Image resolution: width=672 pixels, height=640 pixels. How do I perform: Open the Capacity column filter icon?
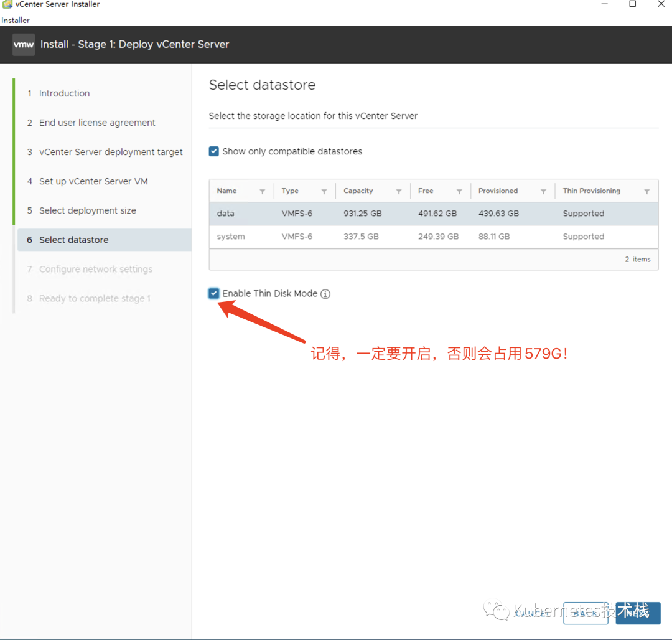click(399, 192)
